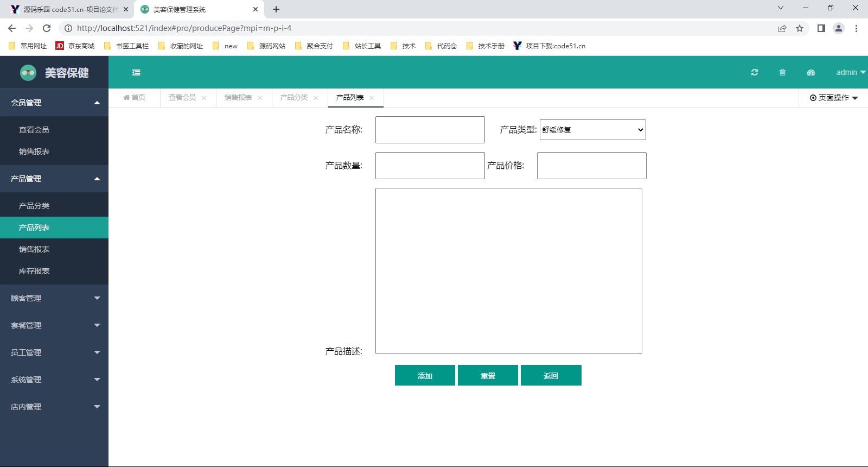The height and width of the screenshot is (467, 868).
Task: Open 聚合支付 bookmark folder
Action: click(314, 46)
